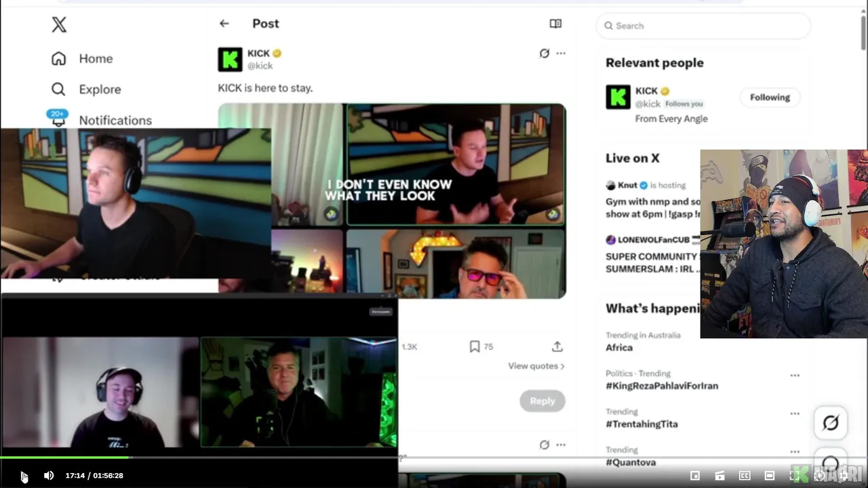Click the @kick handle under post author
868x488 pixels.
[260, 66]
